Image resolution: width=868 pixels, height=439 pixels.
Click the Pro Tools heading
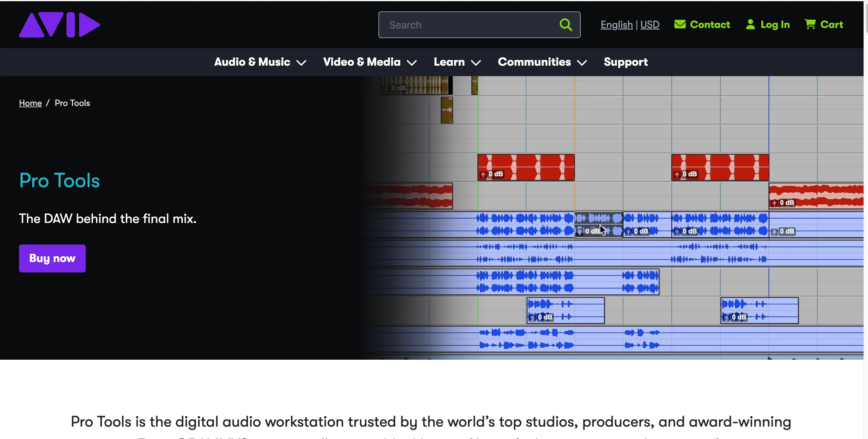pos(59,180)
